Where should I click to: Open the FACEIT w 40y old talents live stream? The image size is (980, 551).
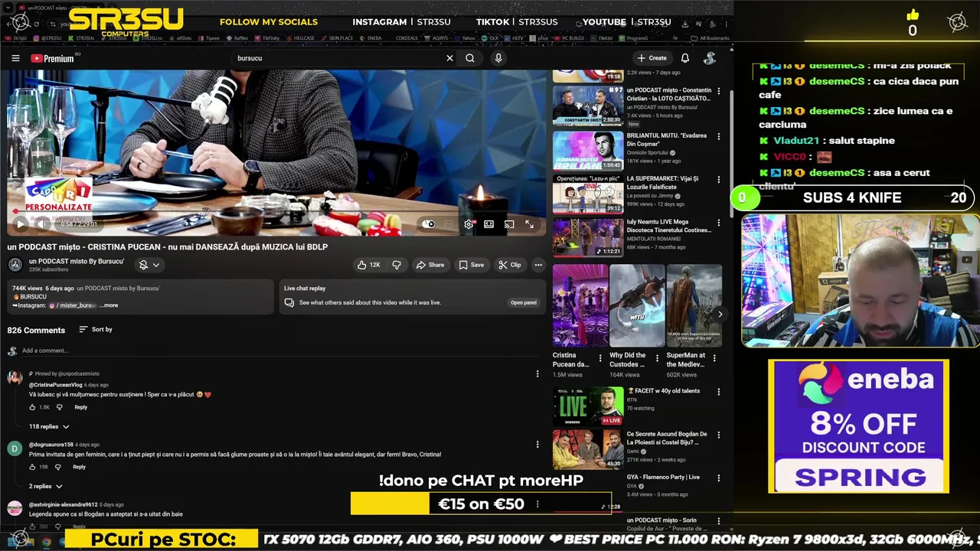pos(588,406)
